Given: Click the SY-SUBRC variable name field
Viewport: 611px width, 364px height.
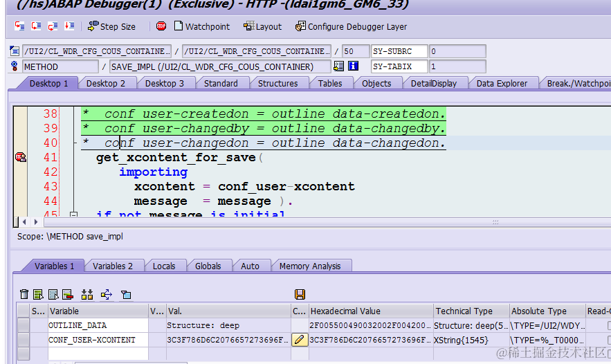Looking at the screenshot, I should pyautogui.click(x=399, y=51).
